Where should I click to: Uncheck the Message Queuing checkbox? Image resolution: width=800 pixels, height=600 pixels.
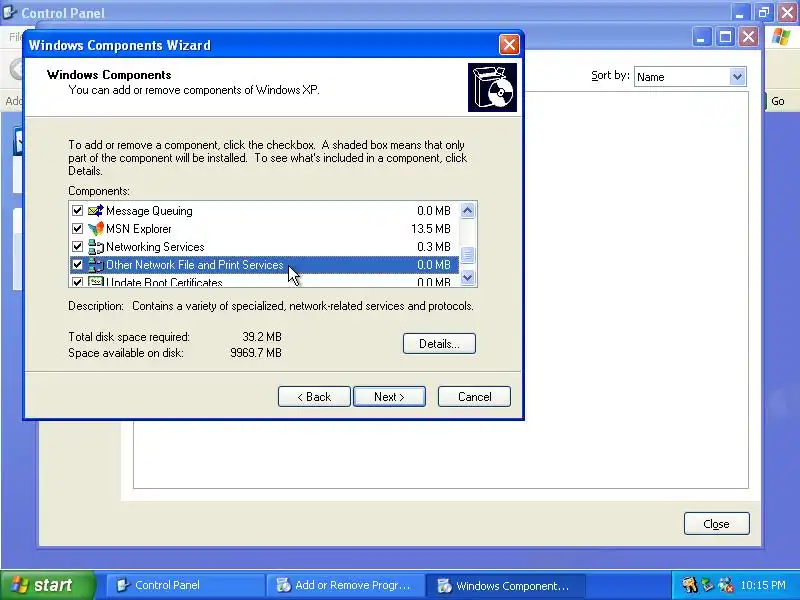(x=77, y=211)
